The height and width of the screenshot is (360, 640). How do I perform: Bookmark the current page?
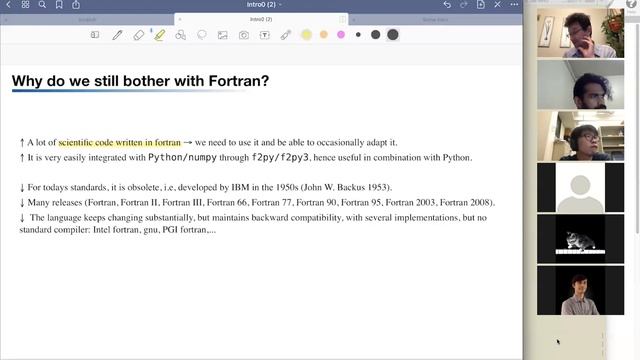click(x=59, y=4)
